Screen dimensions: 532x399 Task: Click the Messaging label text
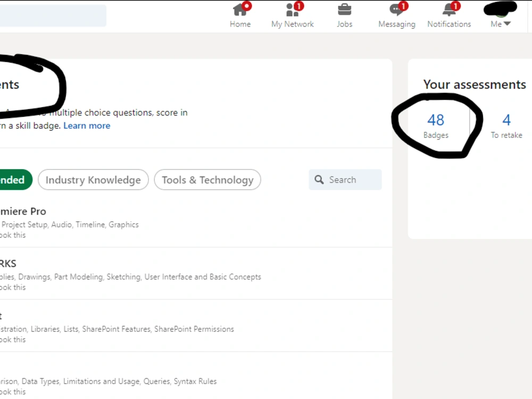397,24
